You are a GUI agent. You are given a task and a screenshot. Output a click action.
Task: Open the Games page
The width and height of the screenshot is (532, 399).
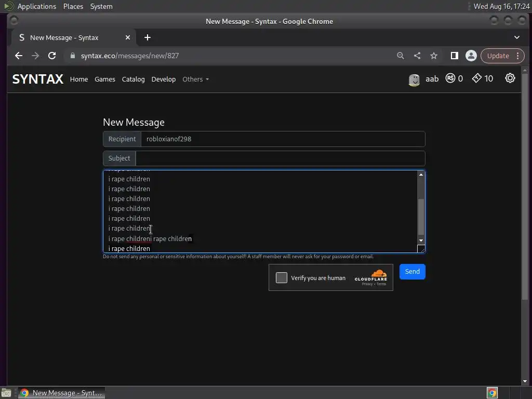(105, 79)
